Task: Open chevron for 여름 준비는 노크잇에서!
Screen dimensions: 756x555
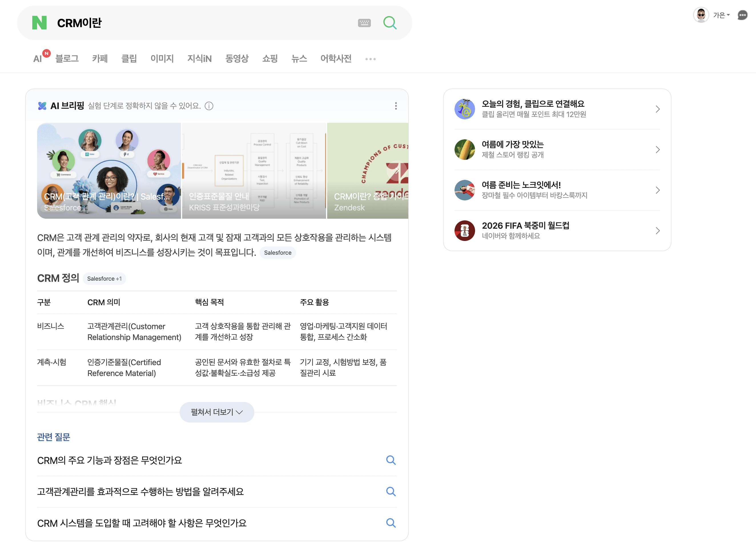Action: (x=658, y=190)
